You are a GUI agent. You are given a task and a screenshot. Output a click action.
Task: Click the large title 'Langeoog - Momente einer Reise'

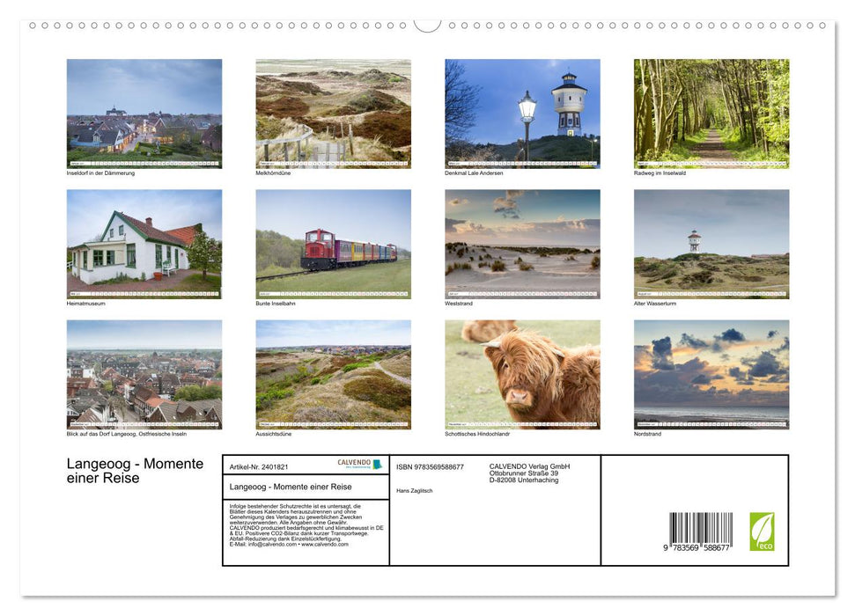point(135,471)
